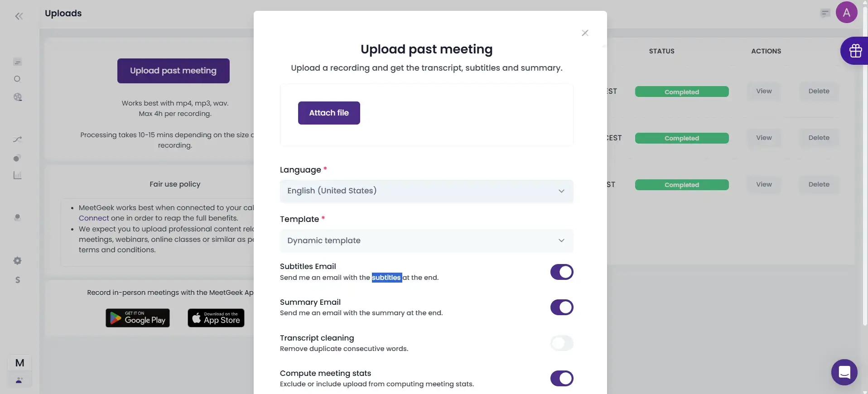Click the Attach file button
The width and height of the screenshot is (868, 394).
point(329,113)
